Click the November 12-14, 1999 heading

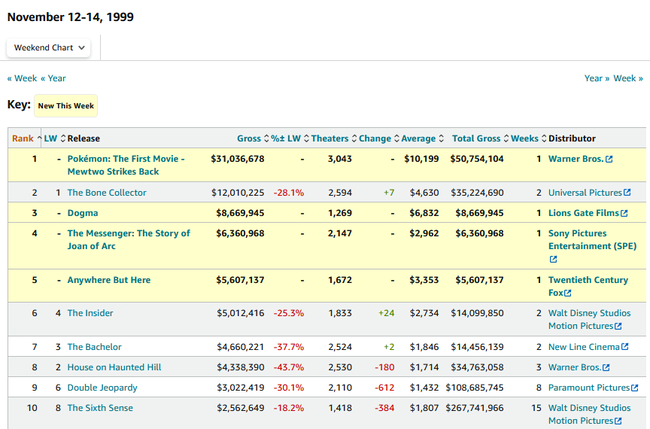[70, 17]
